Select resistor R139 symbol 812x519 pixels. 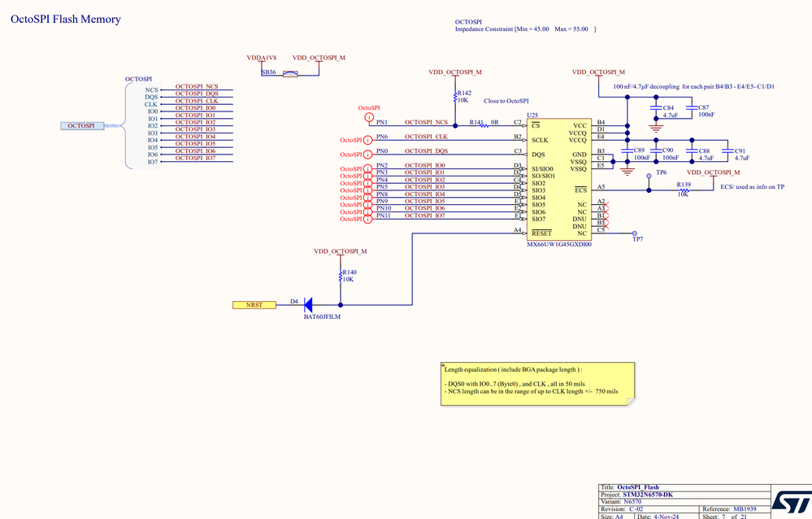pos(684,190)
